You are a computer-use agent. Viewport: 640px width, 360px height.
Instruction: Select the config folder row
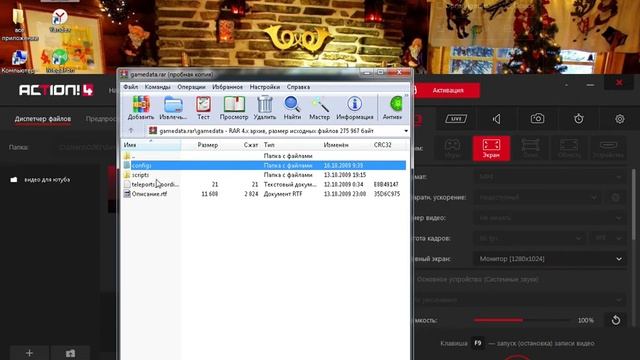point(264,165)
